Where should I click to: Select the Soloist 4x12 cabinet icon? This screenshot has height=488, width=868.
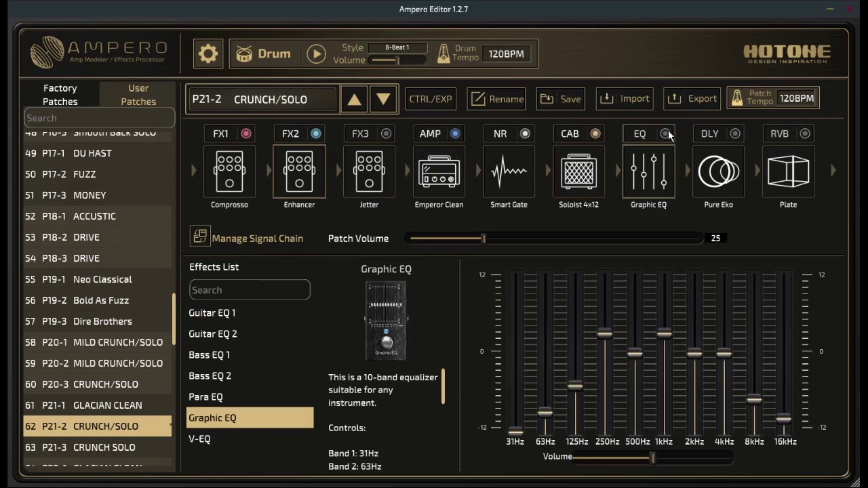tap(578, 171)
